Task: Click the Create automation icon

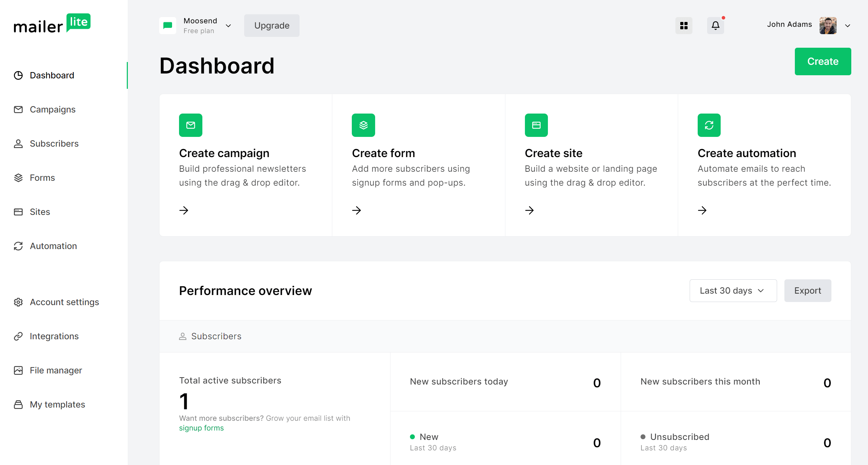Action: 708,125
